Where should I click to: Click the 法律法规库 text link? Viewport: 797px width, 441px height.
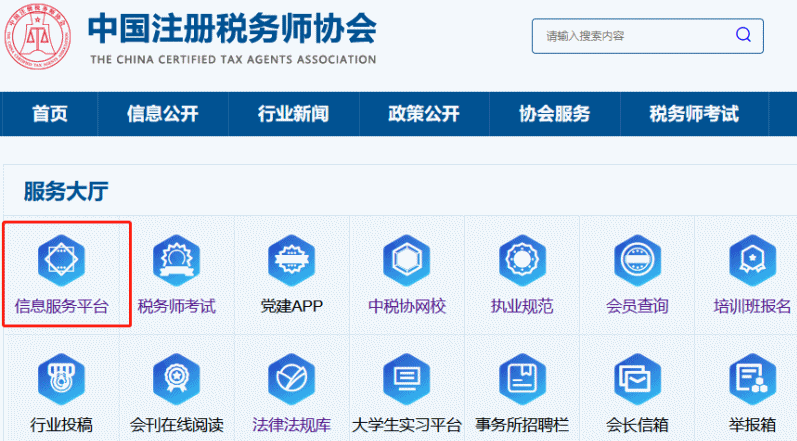292,425
